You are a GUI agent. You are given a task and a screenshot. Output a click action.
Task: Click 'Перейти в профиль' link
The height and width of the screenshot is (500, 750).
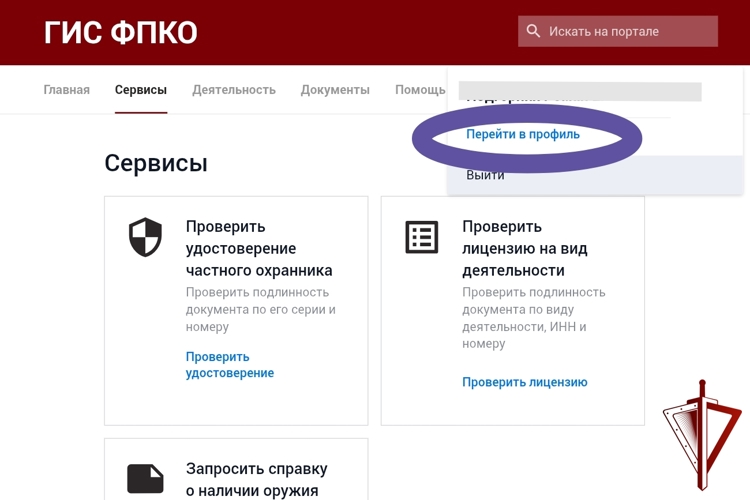coord(523,134)
